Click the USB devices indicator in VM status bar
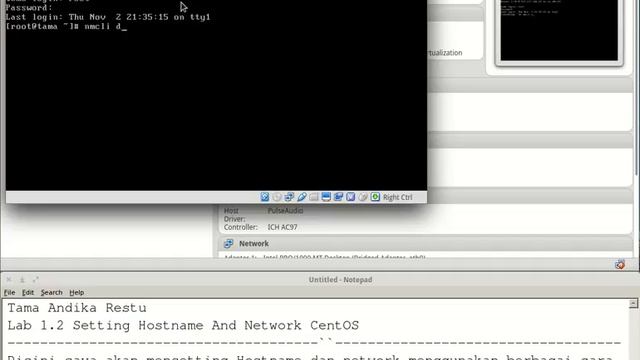640x360 pixels. point(302,197)
